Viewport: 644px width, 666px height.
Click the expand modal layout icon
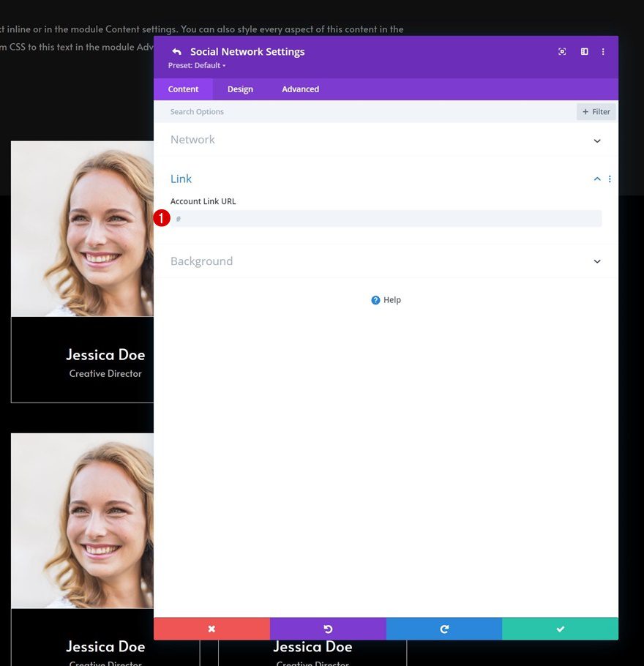point(583,51)
